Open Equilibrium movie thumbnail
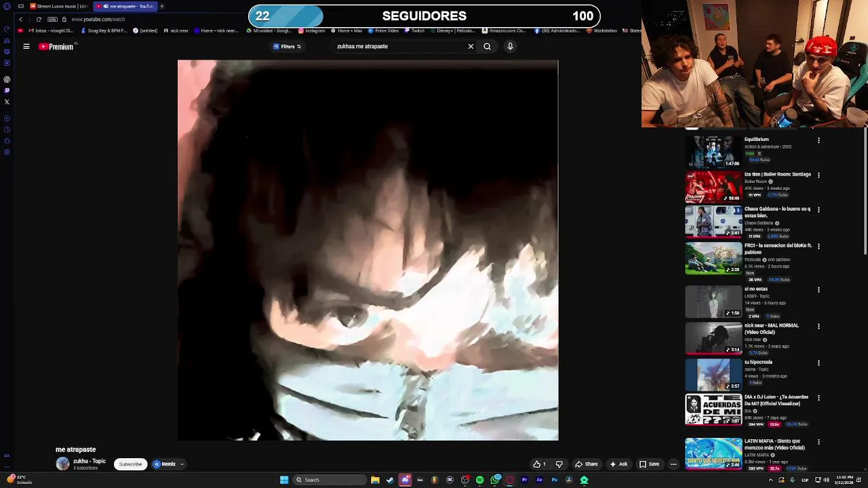 pyautogui.click(x=713, y=152)
